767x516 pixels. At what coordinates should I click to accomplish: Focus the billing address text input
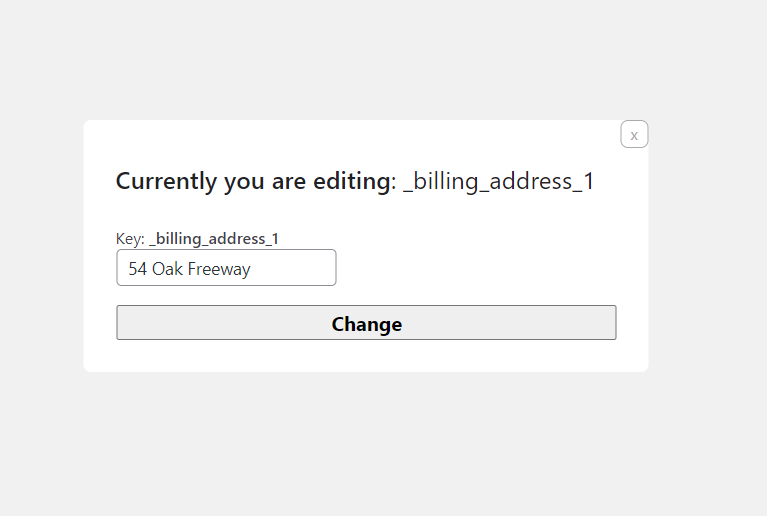[x=226, y=268]
